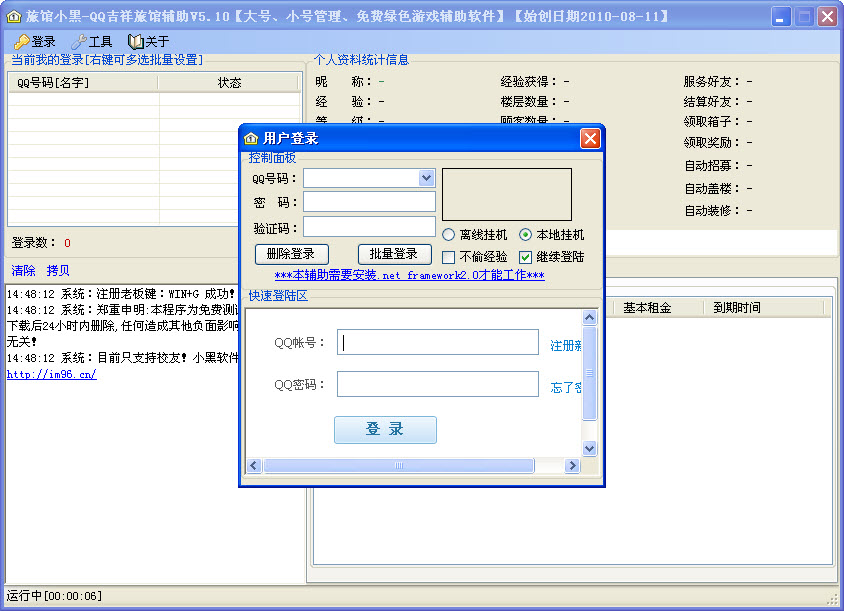The height and width of the screenshot is (611, 844).
Task: Click the house icon in 用户登录 dialog title
Action: 251,138
